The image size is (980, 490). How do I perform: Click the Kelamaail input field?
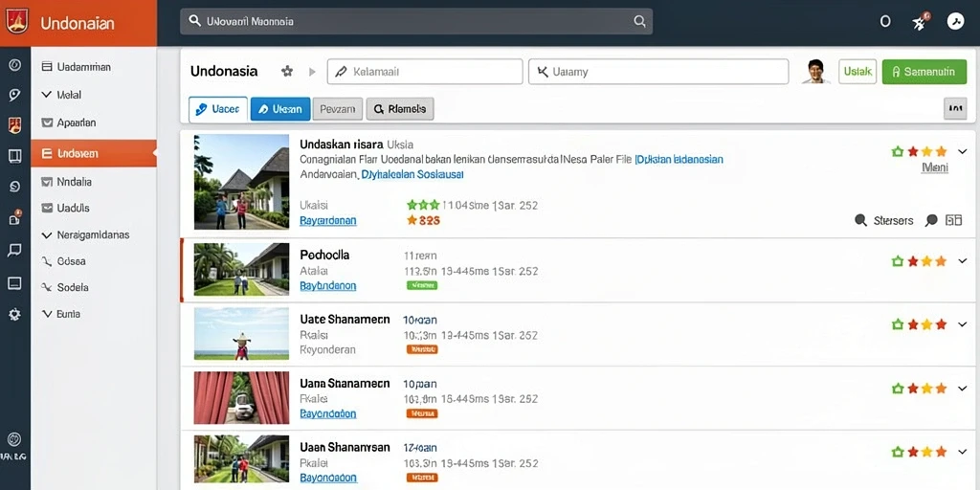click(425, 72)
